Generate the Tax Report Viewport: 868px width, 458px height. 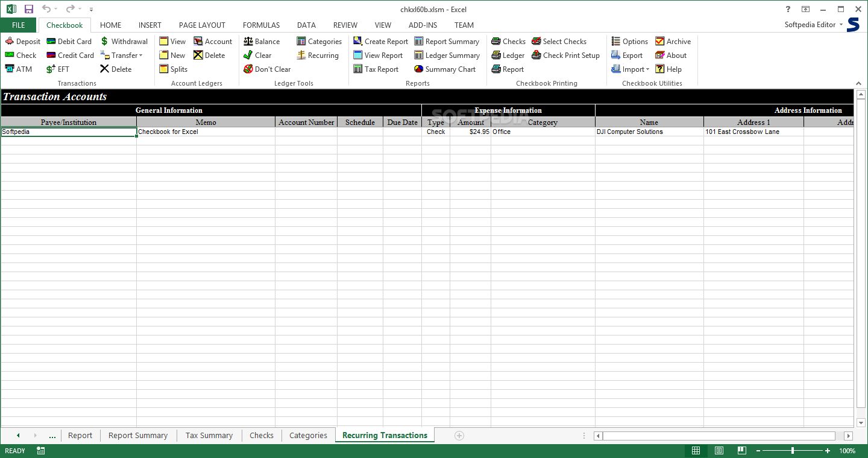[376, 69]
